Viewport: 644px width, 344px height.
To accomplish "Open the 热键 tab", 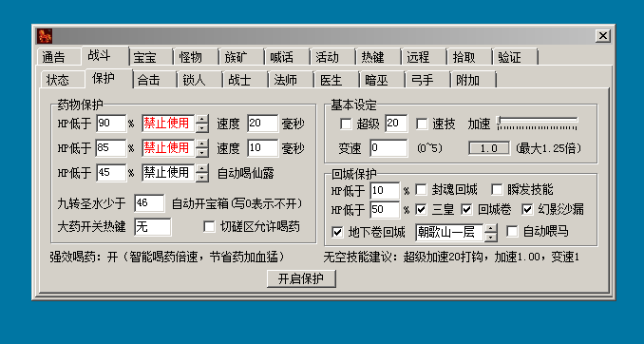I will pos(378,57).
